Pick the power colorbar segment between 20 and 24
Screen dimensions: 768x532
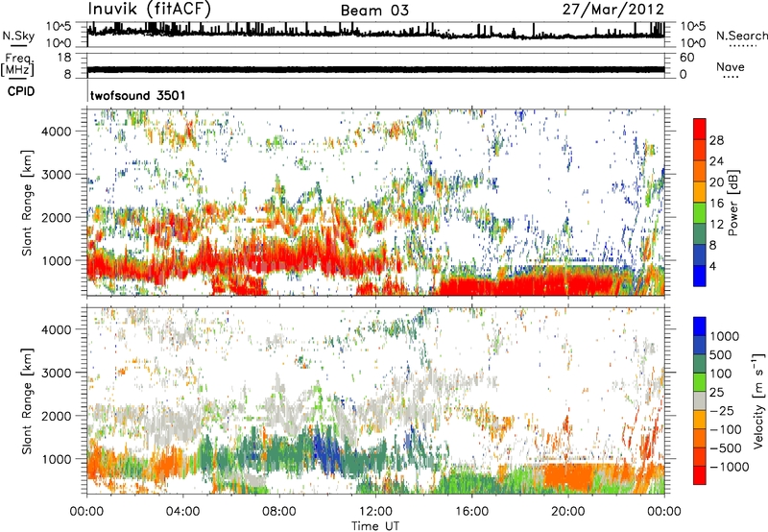[x=700, y=171]
